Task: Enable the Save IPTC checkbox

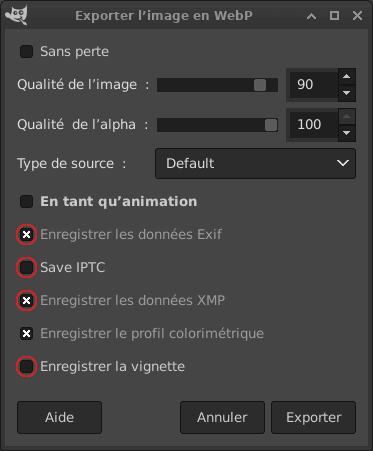Action: click(26, 267)
